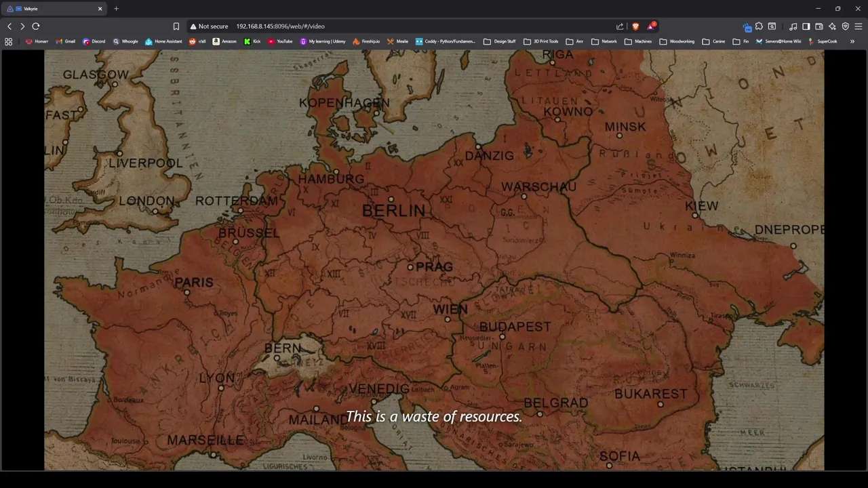Open the Brave Rewards triangle icon
Viewport: 868px width, 488px height.
tap(651, 26)
